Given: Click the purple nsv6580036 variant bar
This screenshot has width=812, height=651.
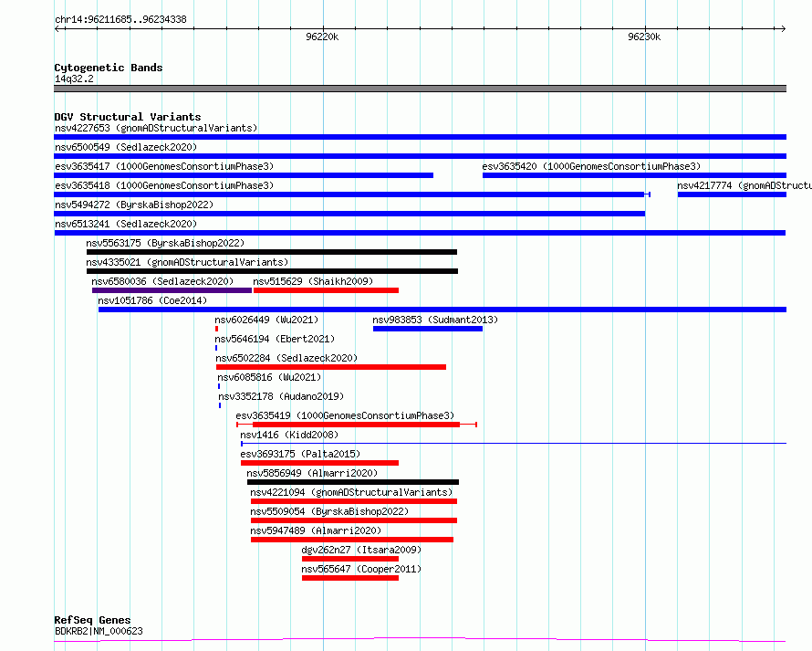Looking at the screenshot, I should click(x=172, y=290).
